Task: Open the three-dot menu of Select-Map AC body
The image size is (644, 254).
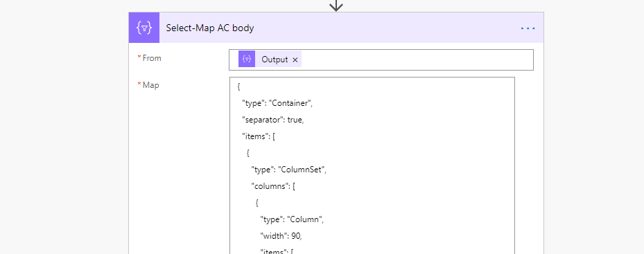Action: 528,28
